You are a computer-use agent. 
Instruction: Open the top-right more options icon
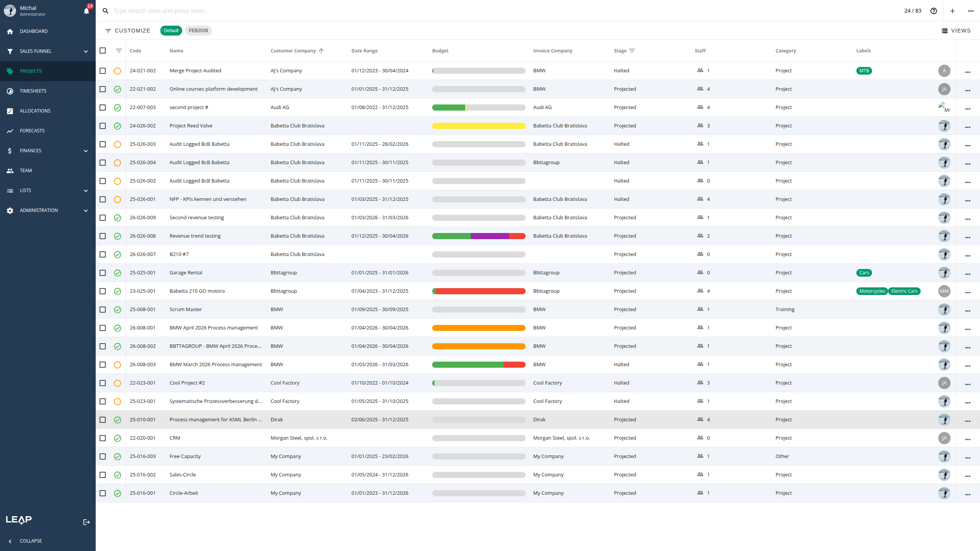(x=971, y=11)
